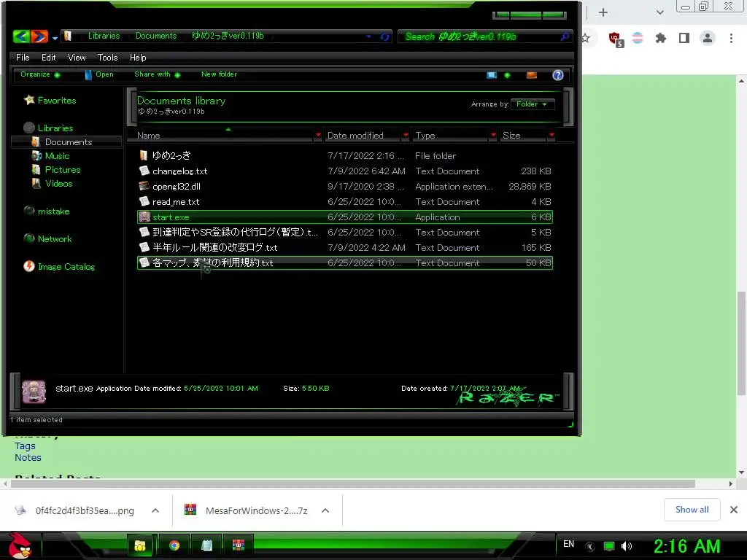Screen dimensions: 747x560
Task: Open the Notes link on the webpage
Action: 28,458
